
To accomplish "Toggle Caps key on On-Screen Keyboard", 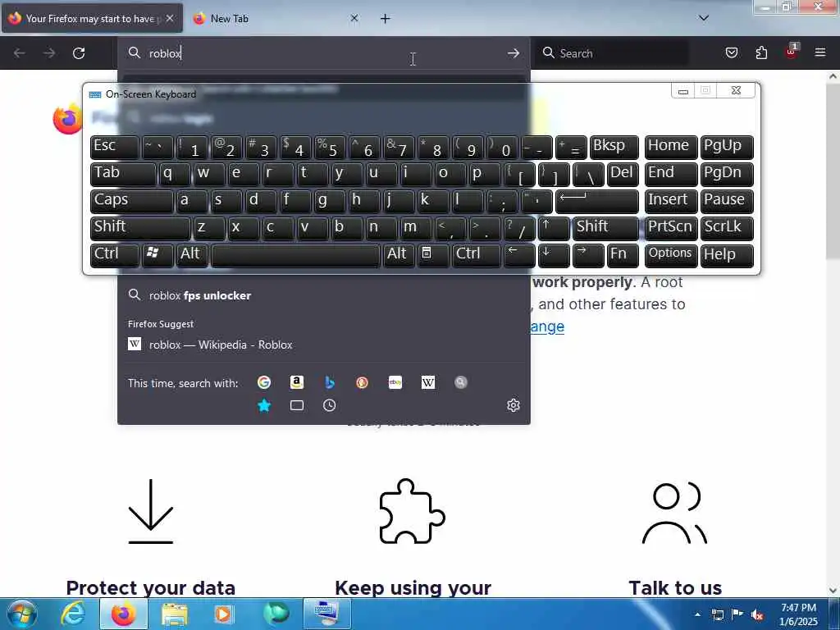I will tap(132, 202).
